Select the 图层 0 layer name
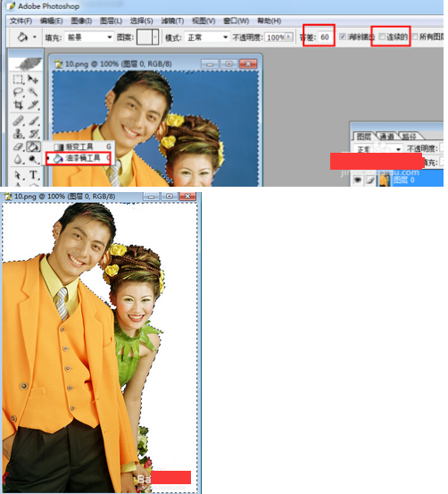This screenshot has width=448, height=494. point(404,180)
